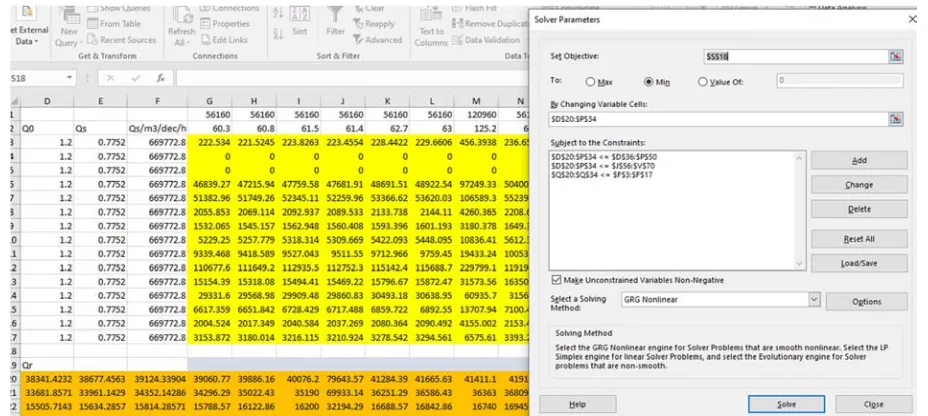The height and width of the screenshot is (416, 928).
Task: Click constraints list scroll down arrow
Action: [800, 264]
